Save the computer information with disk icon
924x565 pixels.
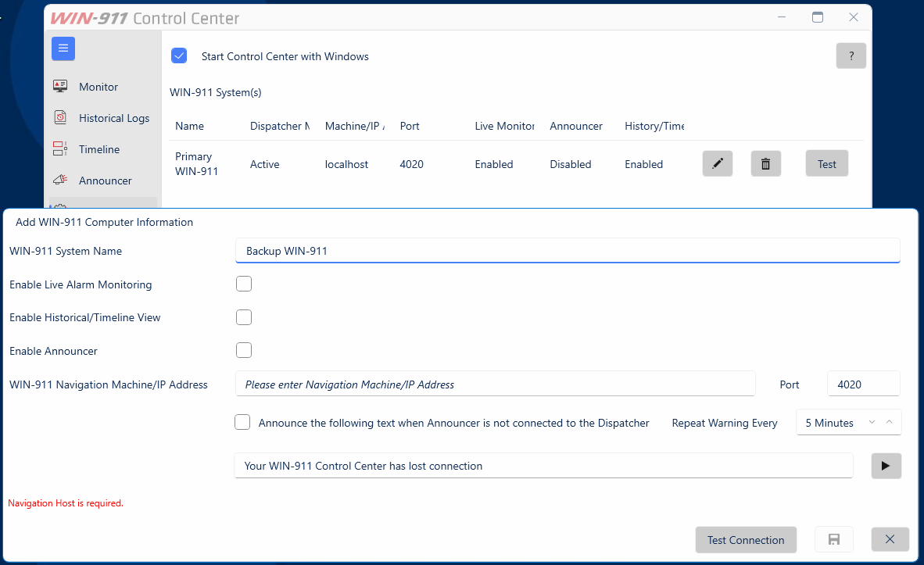pyautogui.click(x=833, y=539)
